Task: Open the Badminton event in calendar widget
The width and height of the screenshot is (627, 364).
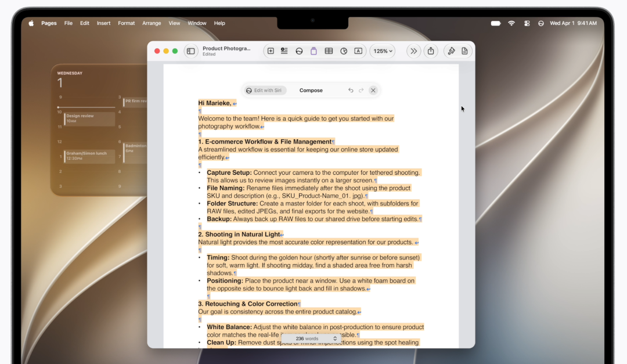Action: coord(135,153)
